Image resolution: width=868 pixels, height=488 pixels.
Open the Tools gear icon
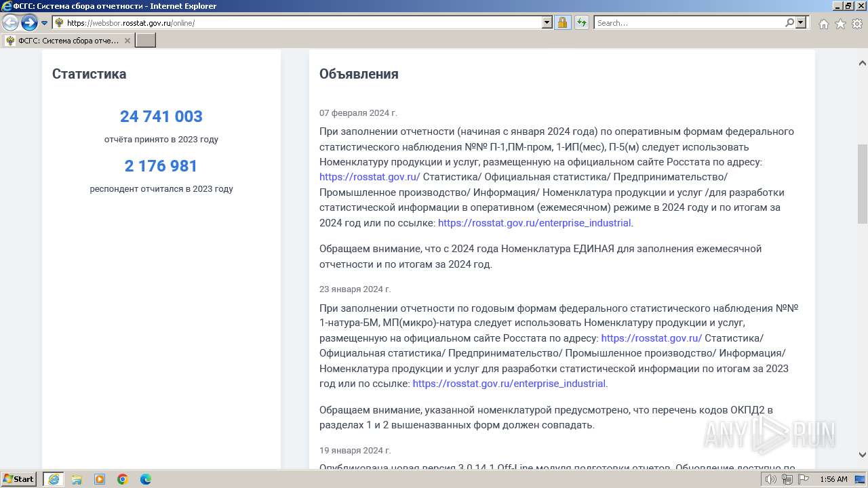857,24
